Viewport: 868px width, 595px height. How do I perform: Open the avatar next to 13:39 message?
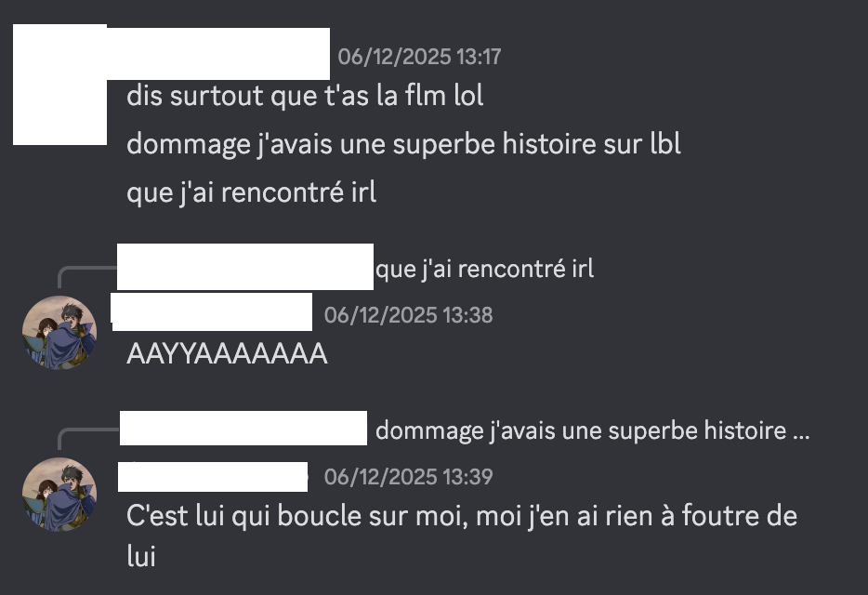(x=59, y=495)
